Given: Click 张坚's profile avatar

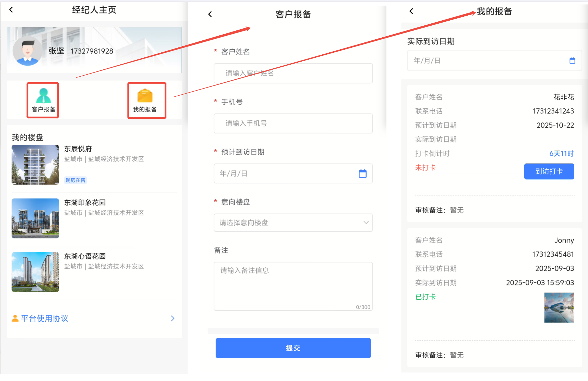Looking at the screenshot, I should (x=27, y=51).
